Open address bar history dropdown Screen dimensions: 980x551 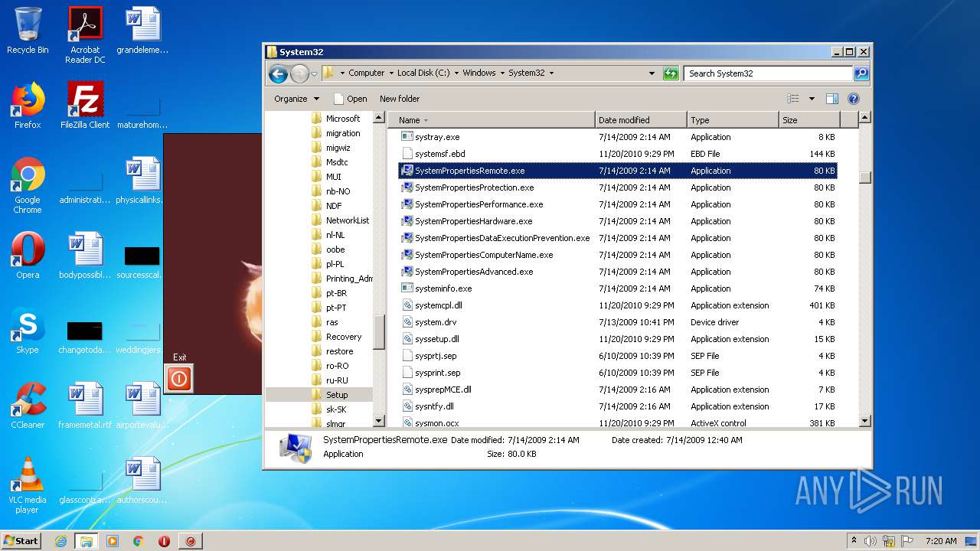pos(652,73)
